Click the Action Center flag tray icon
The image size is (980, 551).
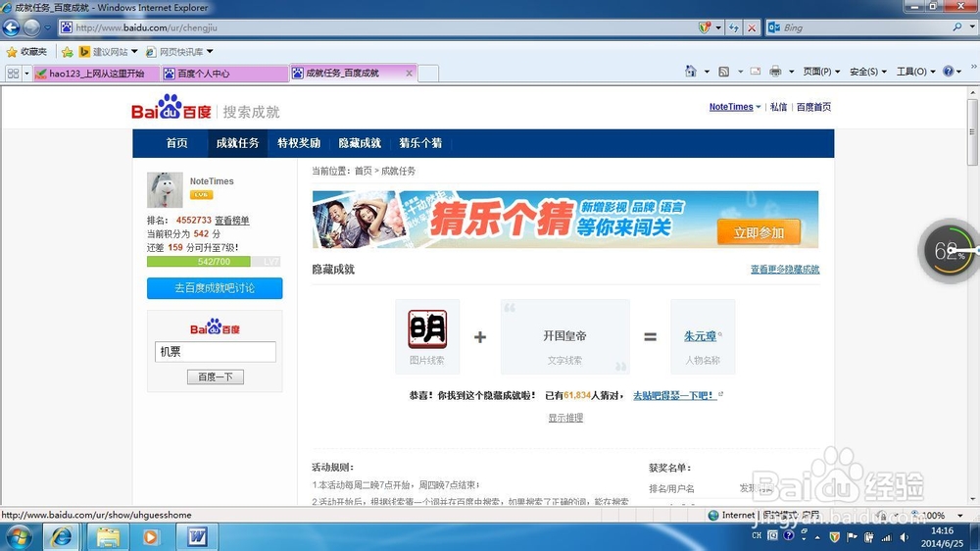coord(852,537)
